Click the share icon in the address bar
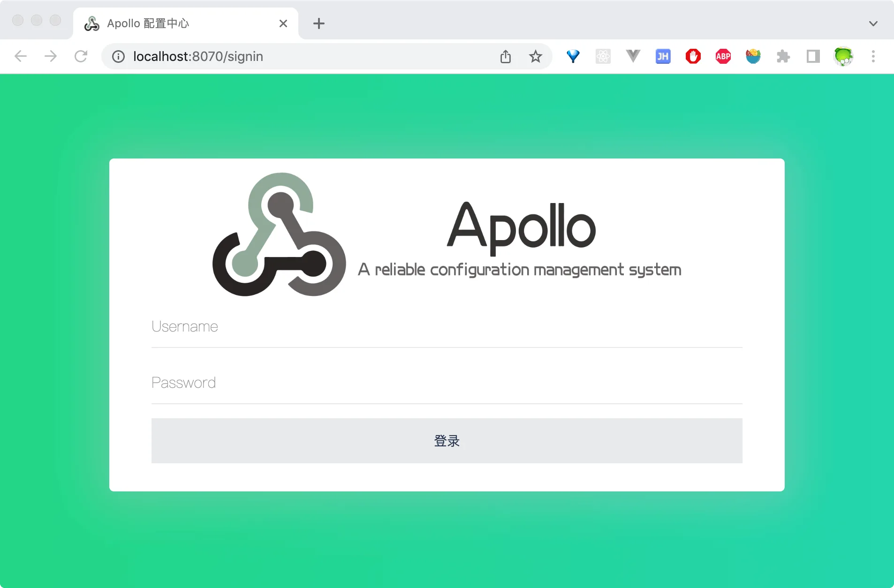Viewport: 894px width, 588px height. [505, 56]
